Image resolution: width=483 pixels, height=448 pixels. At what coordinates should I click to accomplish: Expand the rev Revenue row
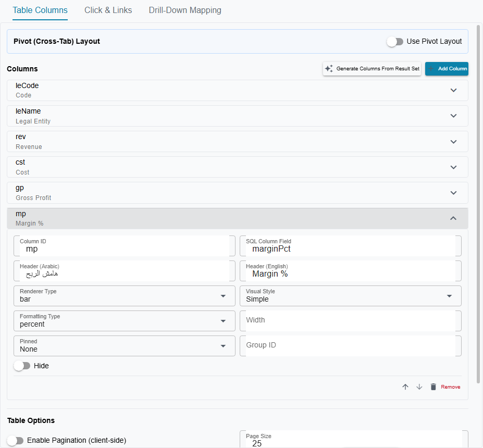click(238, 141)
